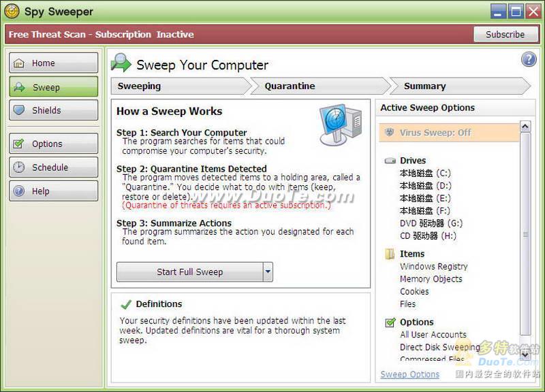Click the Shields shield icon in sidebar

[x=19, y=110]
